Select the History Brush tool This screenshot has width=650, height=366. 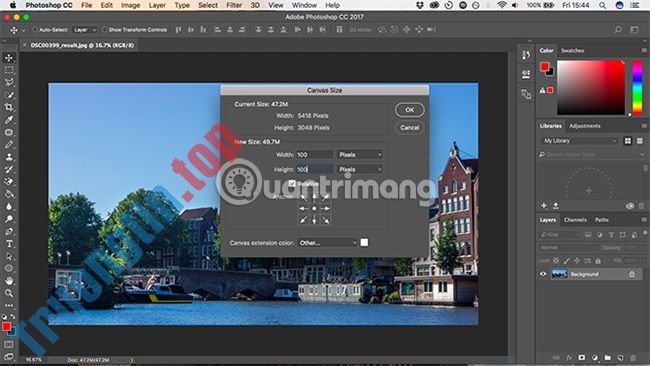[x=9, y=169]
